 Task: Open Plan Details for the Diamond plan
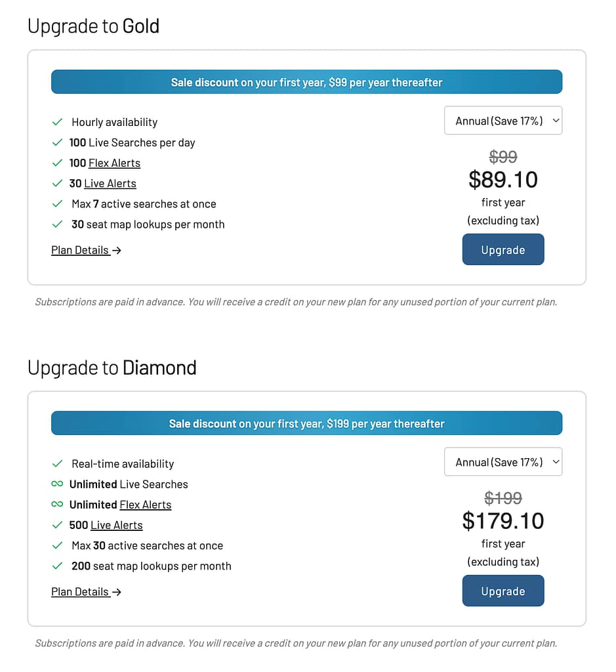(80, 591)
